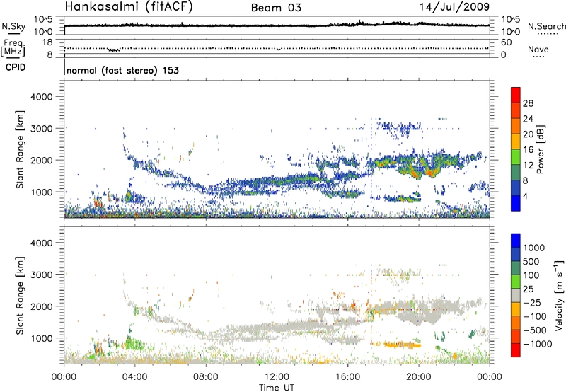This screenshot has width=566, height=392.
Task: Click the 2000 tick in the velocity panel
Action: [x=41, y=306]
